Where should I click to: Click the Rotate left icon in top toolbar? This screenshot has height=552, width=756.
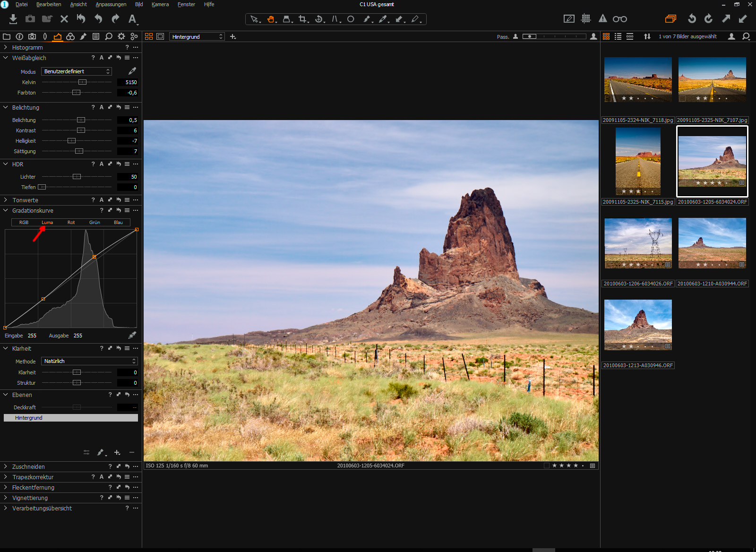(692, 19)
